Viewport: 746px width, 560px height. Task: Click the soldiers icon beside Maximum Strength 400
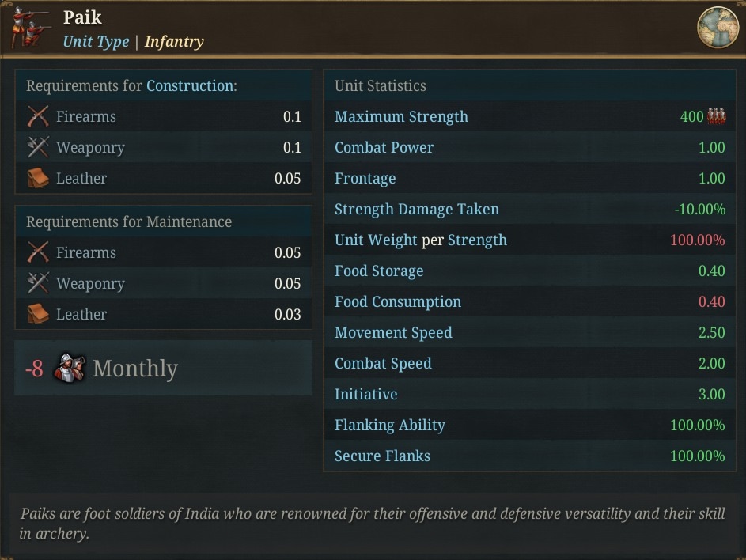pyautogui.click(x=716, y=116)
